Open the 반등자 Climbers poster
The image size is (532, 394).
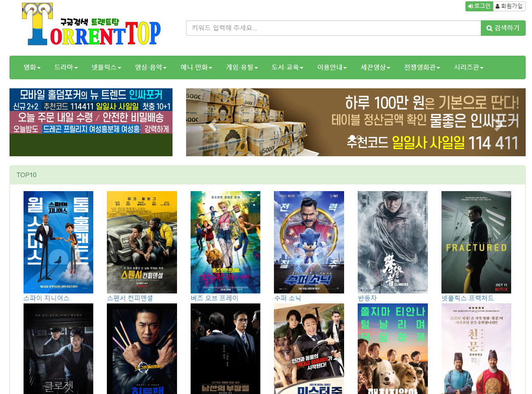(x=393, y=242)
